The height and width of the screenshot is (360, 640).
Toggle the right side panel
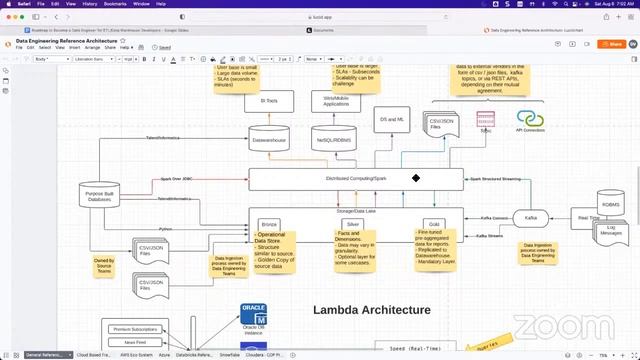634,59
